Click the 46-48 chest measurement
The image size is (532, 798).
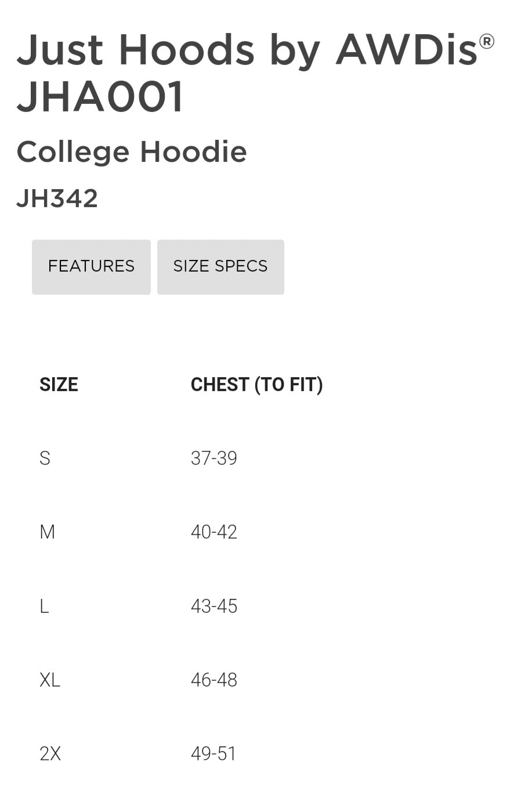click(213, 680)
